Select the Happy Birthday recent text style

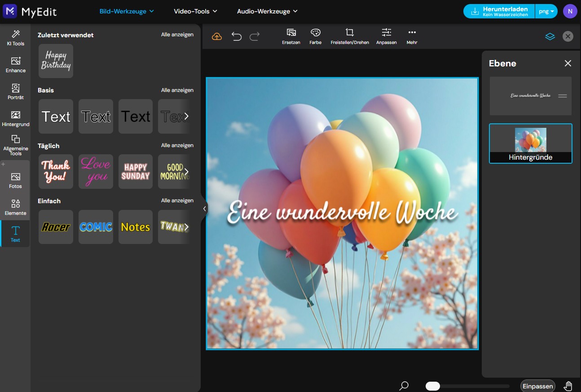point(56,61)
